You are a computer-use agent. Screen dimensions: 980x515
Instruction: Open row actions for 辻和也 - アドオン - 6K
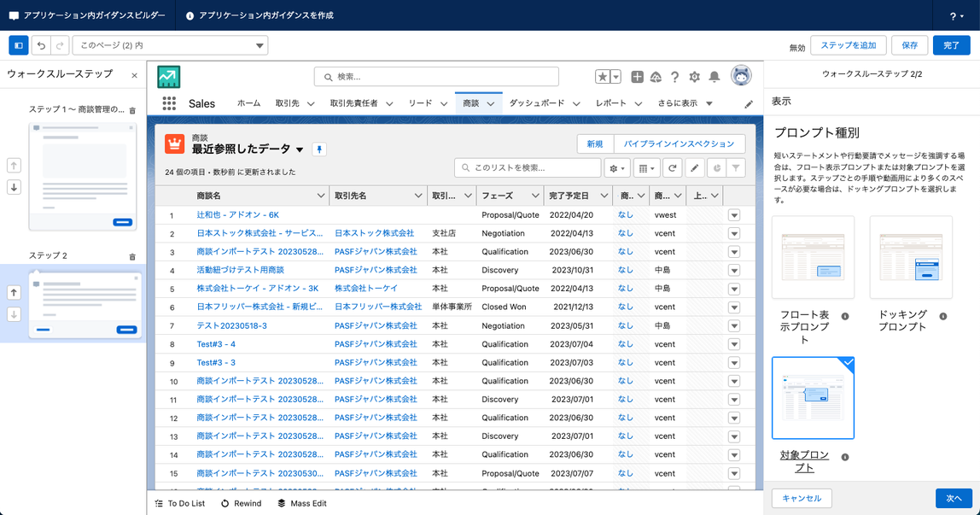tap(734, 215)
